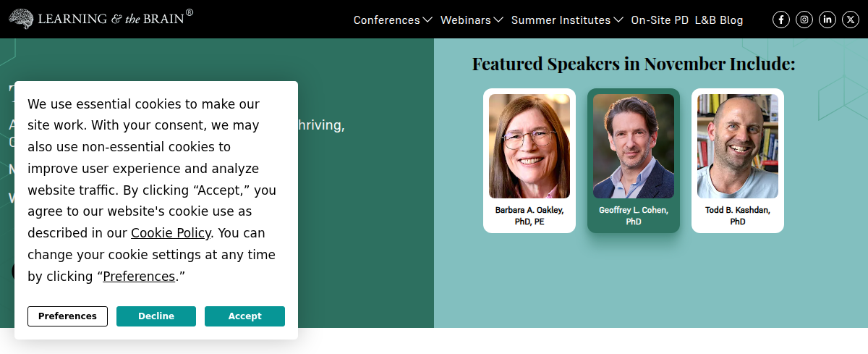Go to On-Site PD page

660,20
